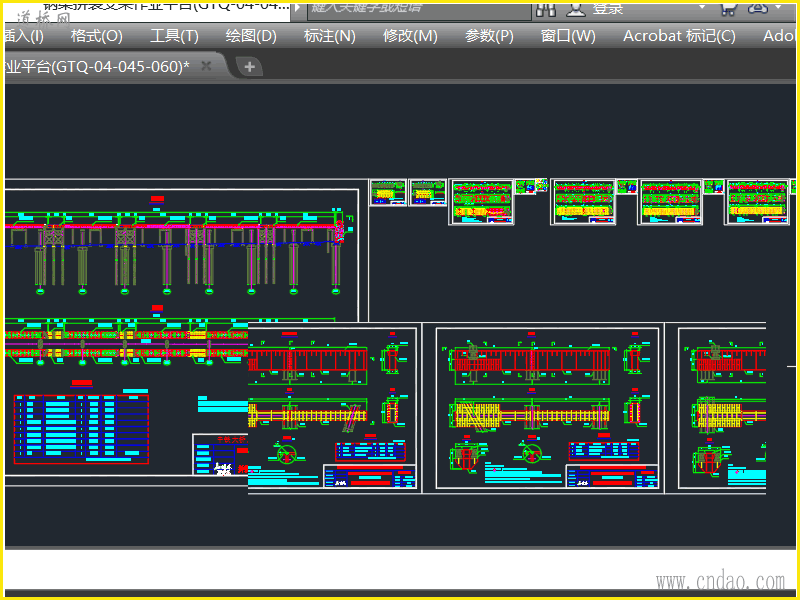Expand the dropdown arrow after 登录
The height and width of the screenshot is (600, 800).
click(702, 7)
